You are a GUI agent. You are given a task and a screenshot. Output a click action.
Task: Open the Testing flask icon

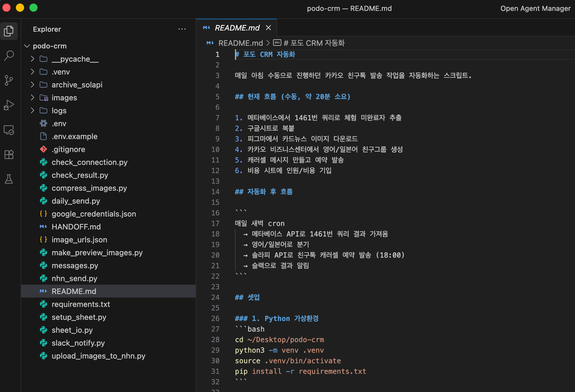9,179
